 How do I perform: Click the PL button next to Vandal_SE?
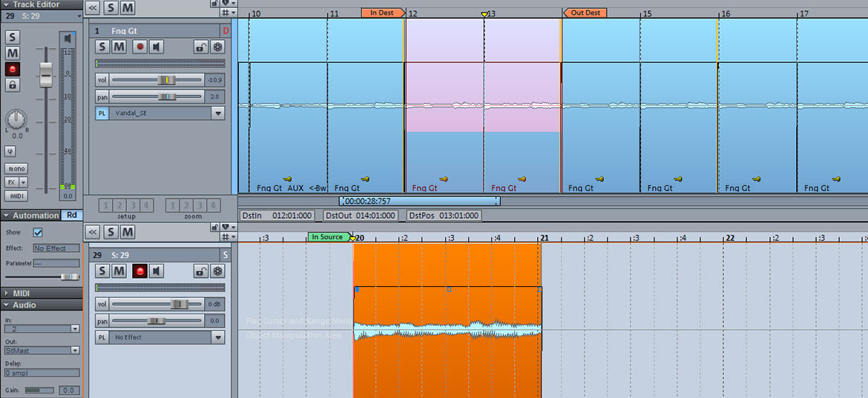click(x=102, y=113)
